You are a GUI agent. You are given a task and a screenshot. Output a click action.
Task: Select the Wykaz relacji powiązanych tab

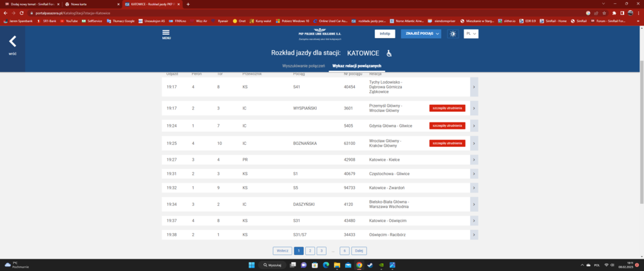pos(357,66)
